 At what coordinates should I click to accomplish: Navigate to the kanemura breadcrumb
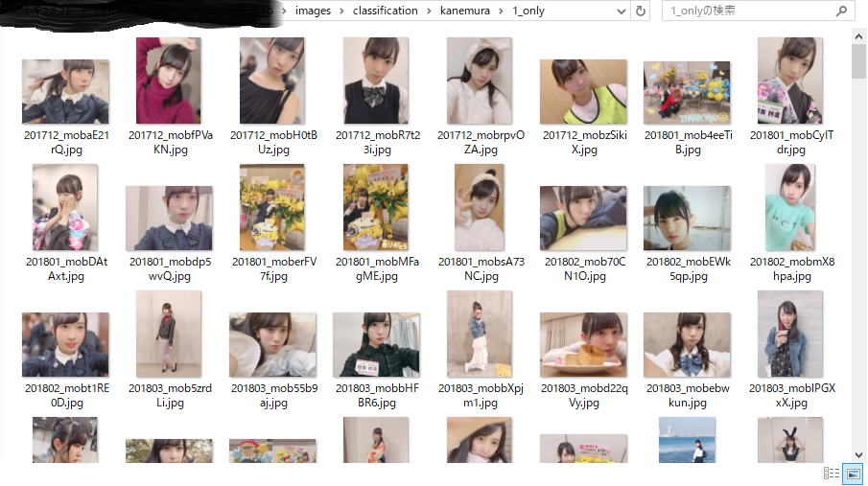point(465,11)
